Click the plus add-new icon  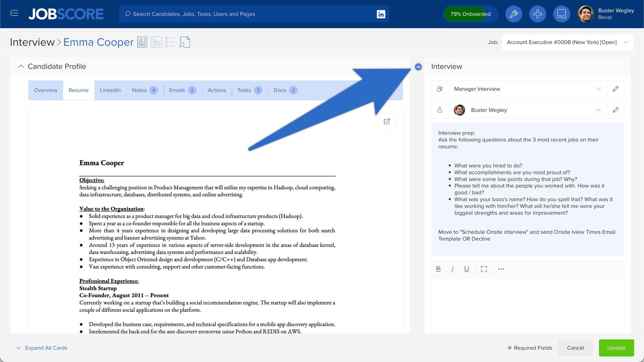[x=538, y=14]
